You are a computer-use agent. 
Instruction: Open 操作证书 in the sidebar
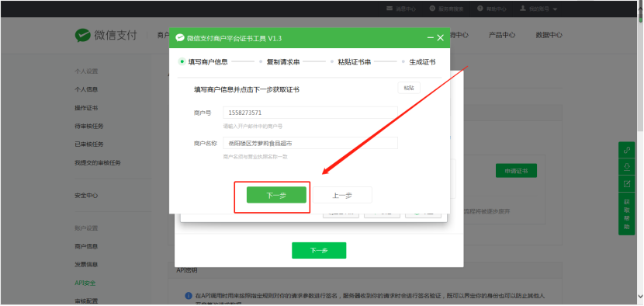86,108
